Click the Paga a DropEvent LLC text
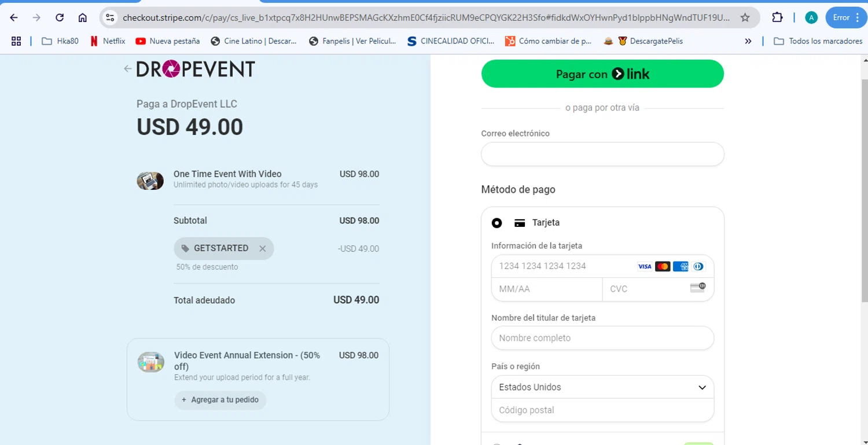Image resolution: width=868 pixels, height=445 pixels. [x=187, y=104]
